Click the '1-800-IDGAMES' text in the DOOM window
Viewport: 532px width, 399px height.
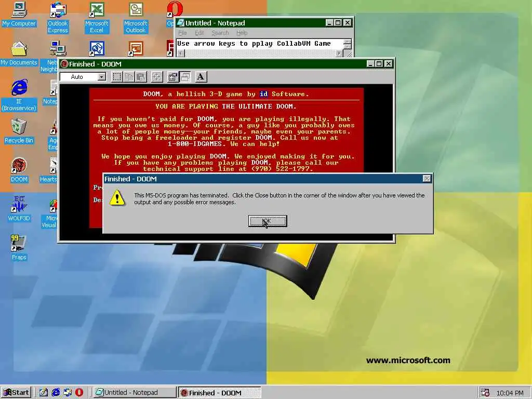195,144
